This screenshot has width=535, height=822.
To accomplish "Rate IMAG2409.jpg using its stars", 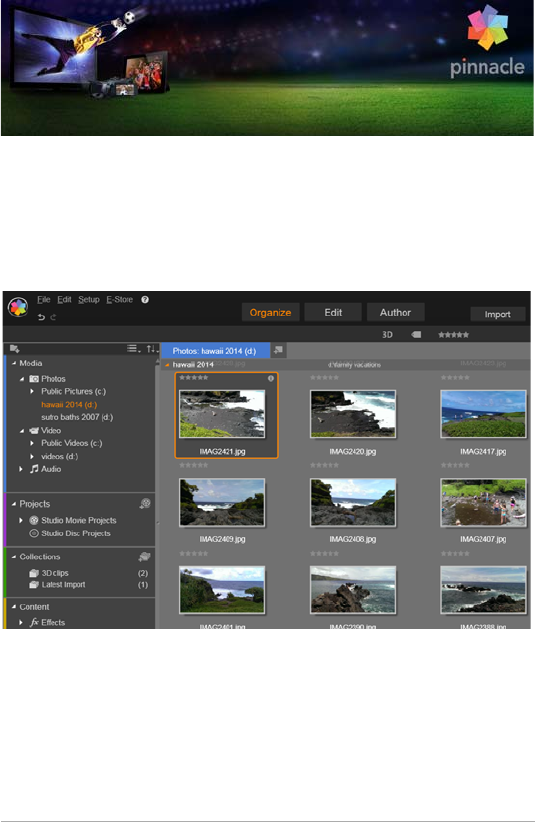I will click(193, 465).
